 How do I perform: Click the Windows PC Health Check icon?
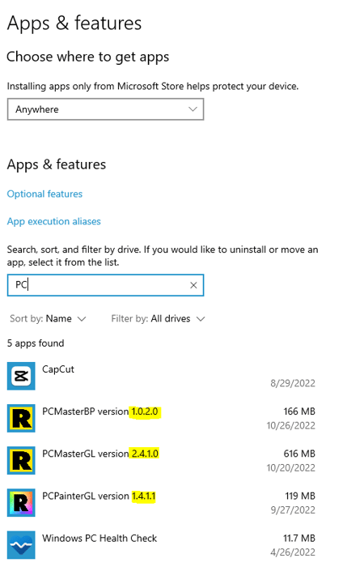click(21, 545)
